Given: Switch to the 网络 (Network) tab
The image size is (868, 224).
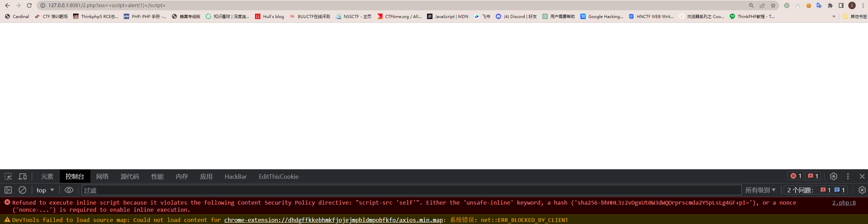Looking at the screenshot, I should tap(102, 176).
